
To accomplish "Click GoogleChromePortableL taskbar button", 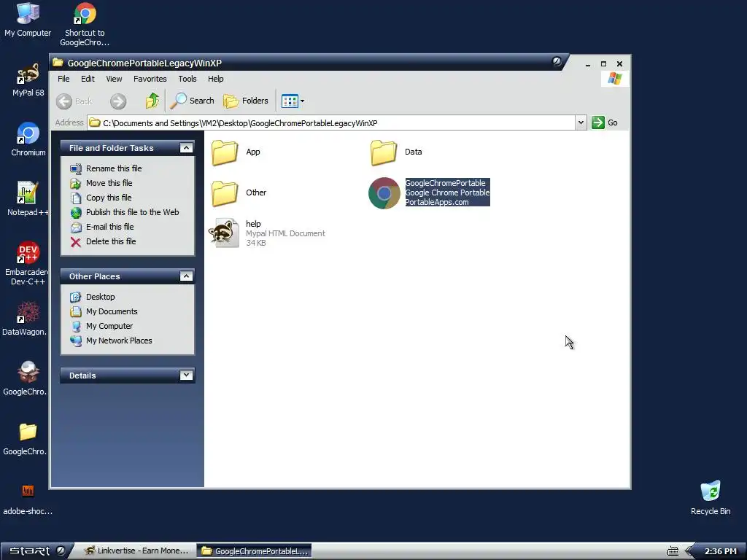I will (255, 551).
